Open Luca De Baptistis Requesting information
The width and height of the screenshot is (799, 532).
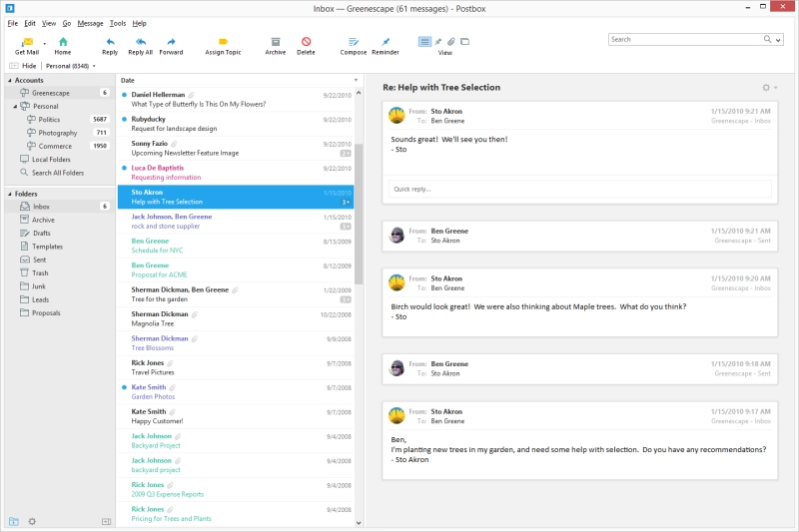[x=236, y=173]
